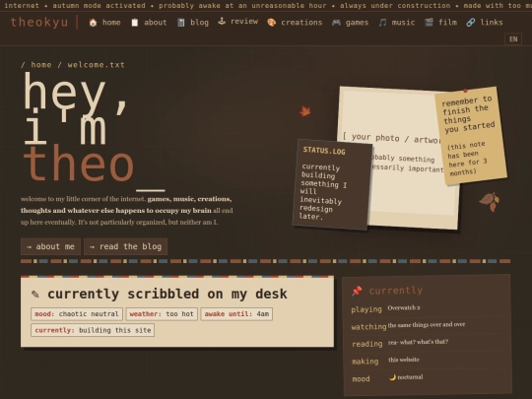532x399 pixels.
Task: Click the mood: chaotic neutral tag
Action: pos(77,314)
